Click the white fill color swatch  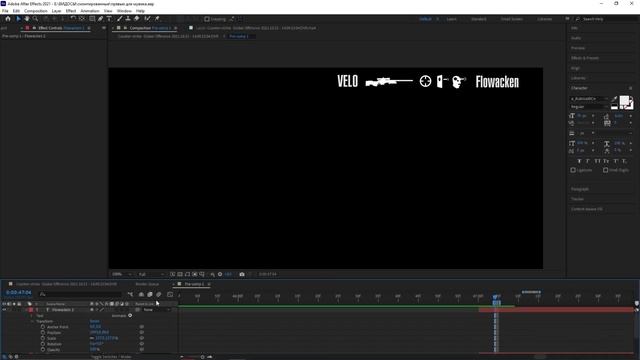tap(624, 100)
